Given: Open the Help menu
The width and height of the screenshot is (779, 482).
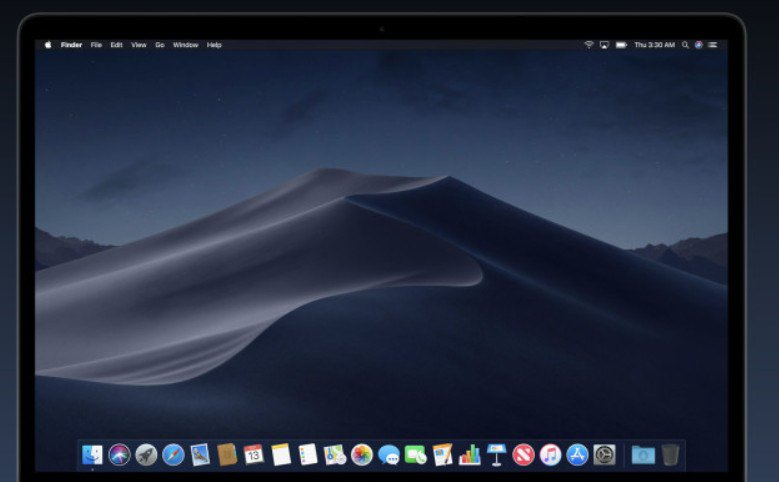Looking at the screenshot, I should pyautogui.click(x=214, y=45).
